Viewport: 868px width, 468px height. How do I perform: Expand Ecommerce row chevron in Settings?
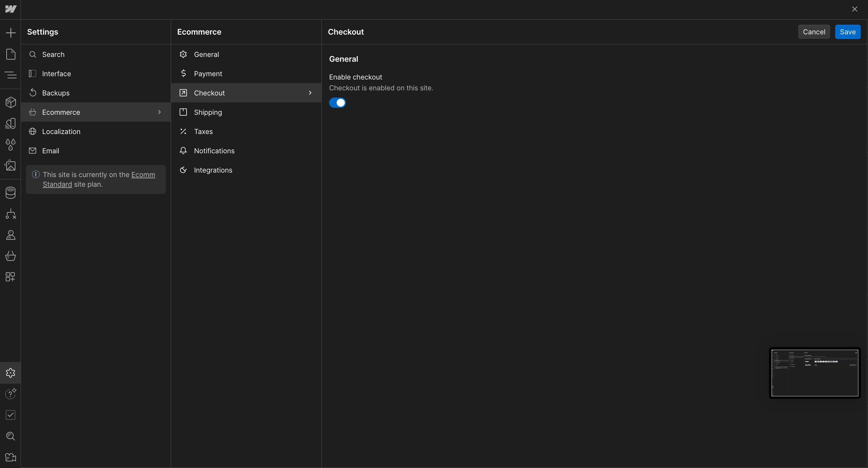pos(159,112)
